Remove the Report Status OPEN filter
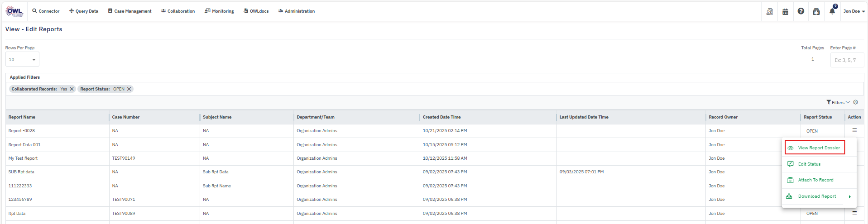 pos(129,89)
